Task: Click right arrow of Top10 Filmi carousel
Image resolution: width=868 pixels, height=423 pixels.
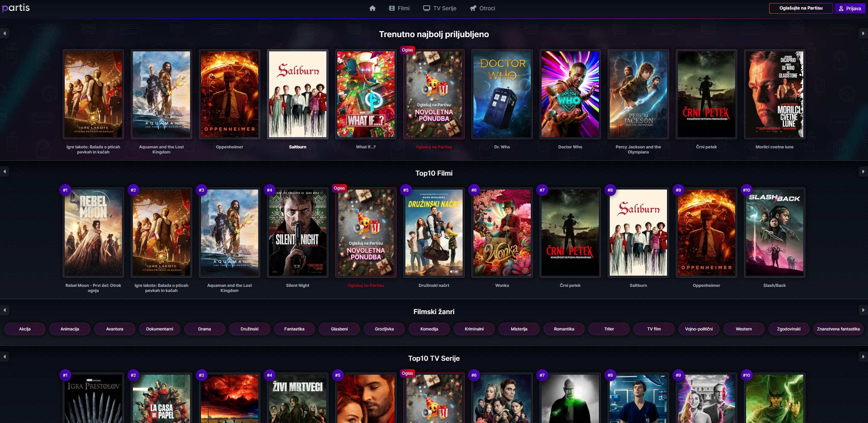Action: pos(863,172)
